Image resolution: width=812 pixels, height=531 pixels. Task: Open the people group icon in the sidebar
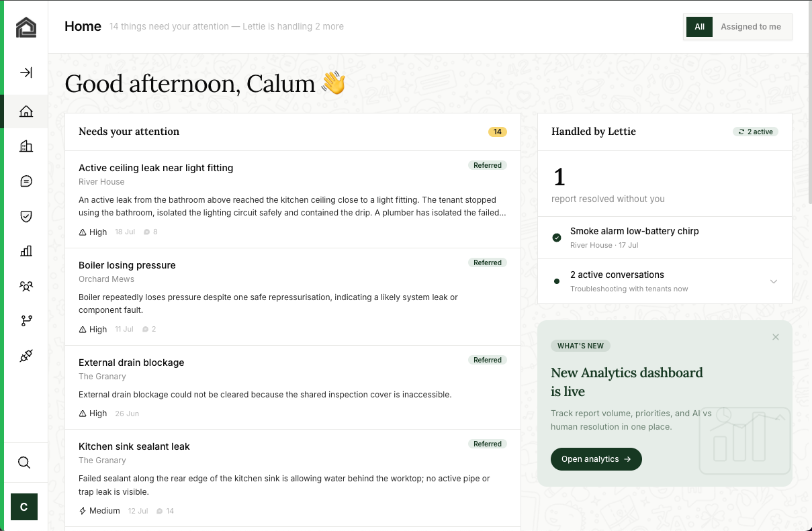26,286
